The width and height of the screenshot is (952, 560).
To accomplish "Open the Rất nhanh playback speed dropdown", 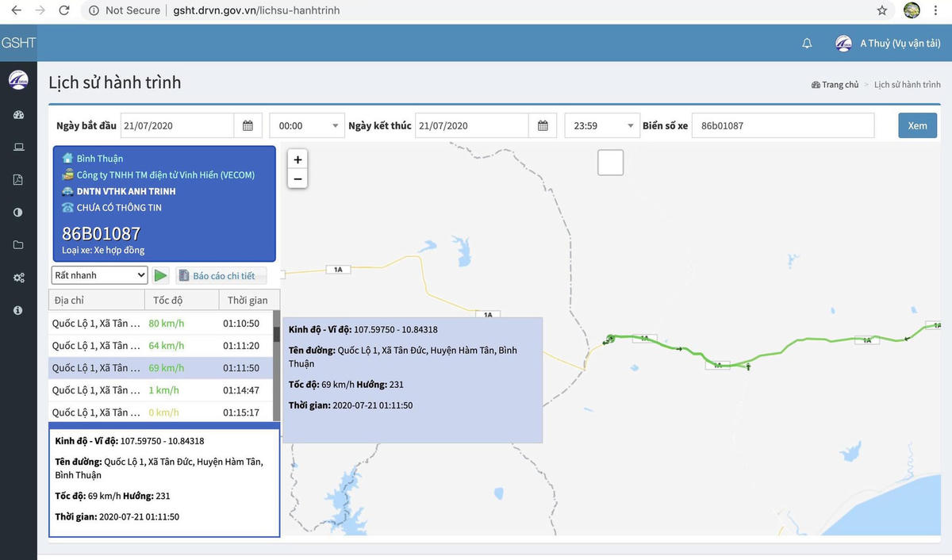I will [x=99, y=275].
